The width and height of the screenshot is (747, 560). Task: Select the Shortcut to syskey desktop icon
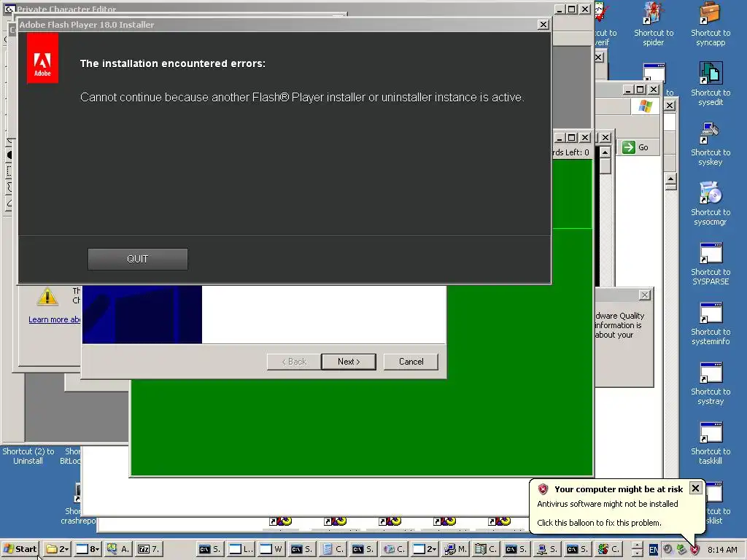711,144
